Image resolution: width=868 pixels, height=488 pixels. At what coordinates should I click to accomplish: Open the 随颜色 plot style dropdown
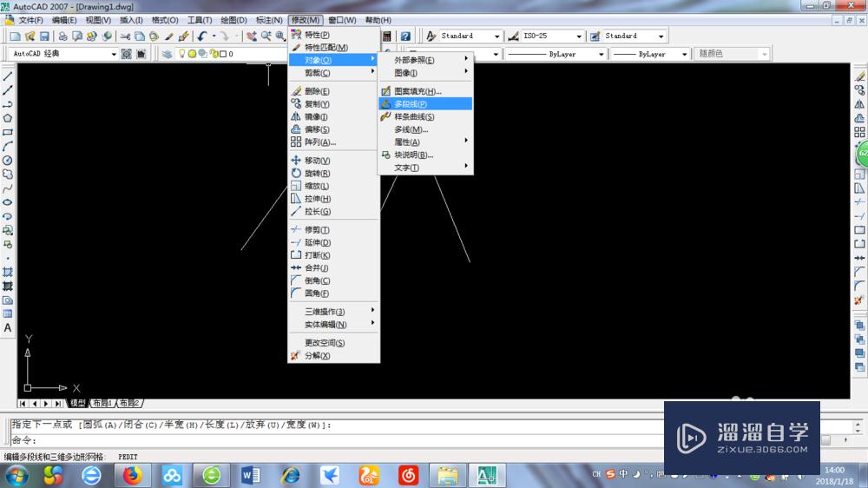pos(765,54)
